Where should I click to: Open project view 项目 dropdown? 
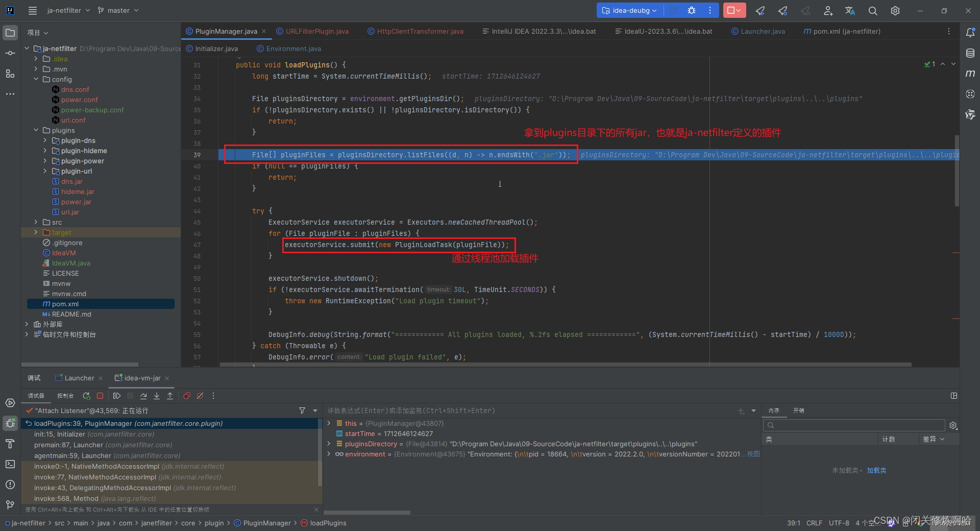click(x=38, y=33)
